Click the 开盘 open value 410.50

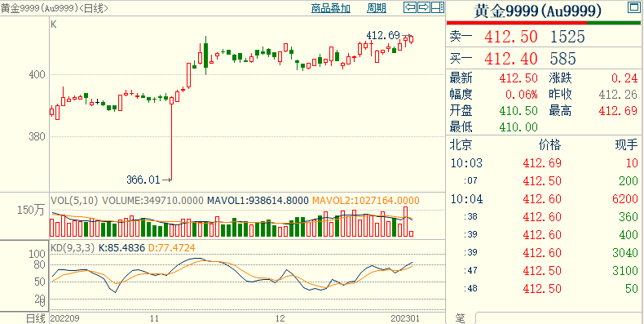pos(518,111)
